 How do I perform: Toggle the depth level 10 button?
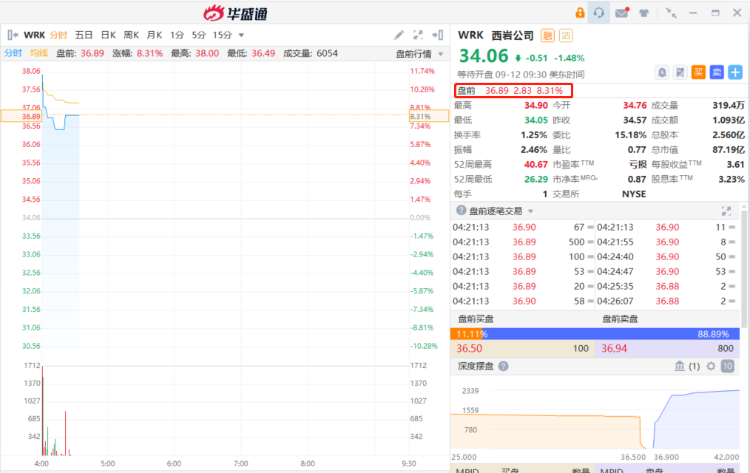(729, 366)
